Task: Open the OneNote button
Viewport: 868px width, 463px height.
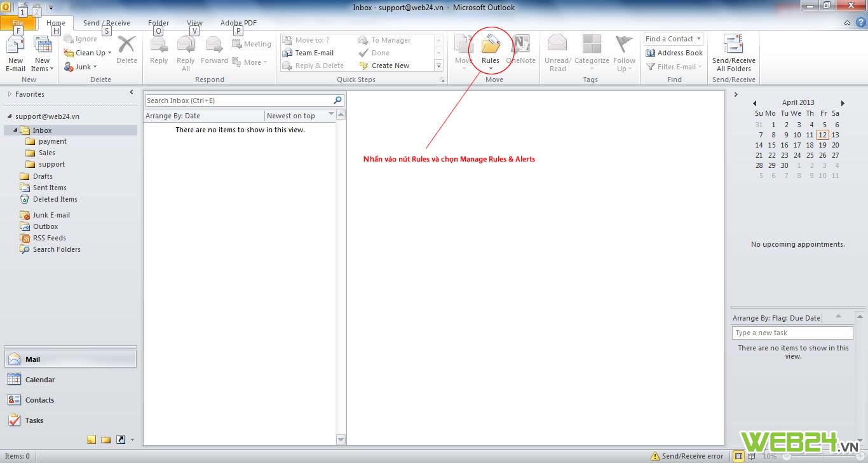Action: coord(521,51)
